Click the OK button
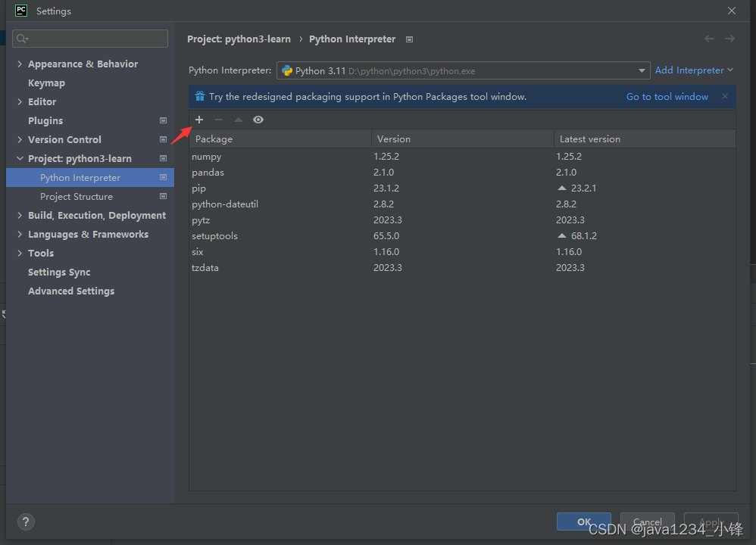This screenshot has width=756, height=545. [x=584, y=522]
